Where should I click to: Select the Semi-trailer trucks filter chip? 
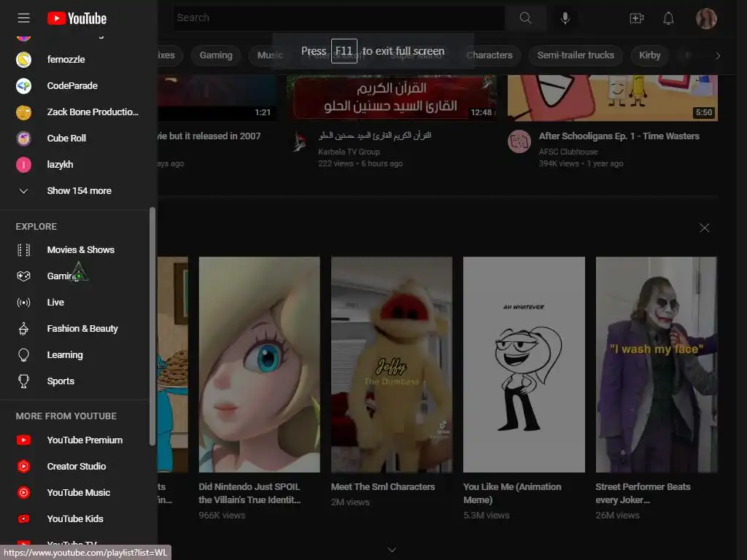click(576, 55)
